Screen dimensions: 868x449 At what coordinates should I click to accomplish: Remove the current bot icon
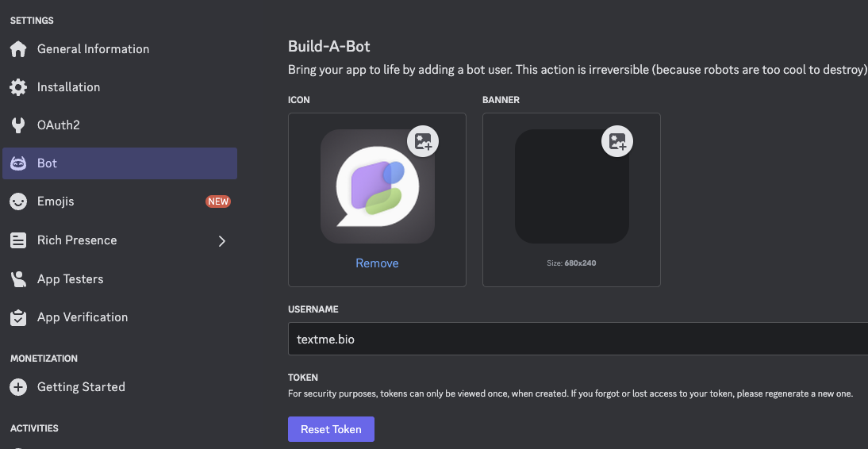(377, 263)
